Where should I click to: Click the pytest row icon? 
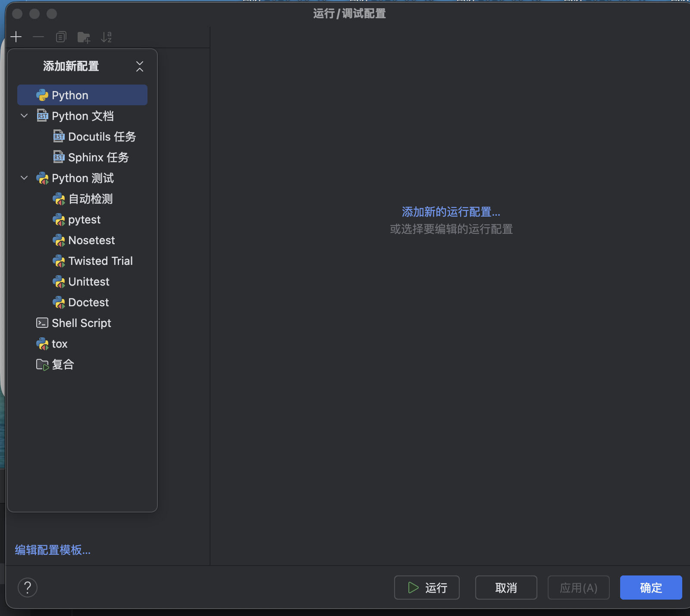coord(59,220)
